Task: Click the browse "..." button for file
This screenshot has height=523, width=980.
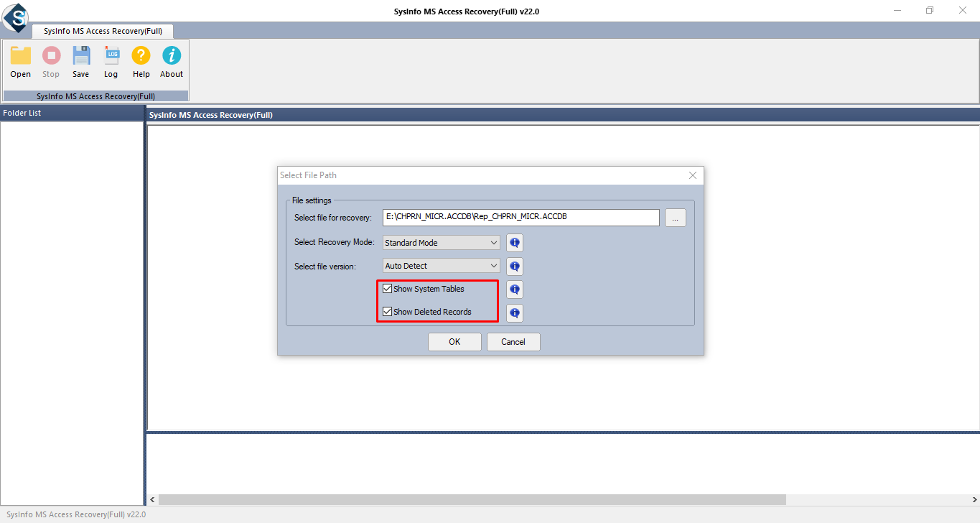Action: (675, 218)
